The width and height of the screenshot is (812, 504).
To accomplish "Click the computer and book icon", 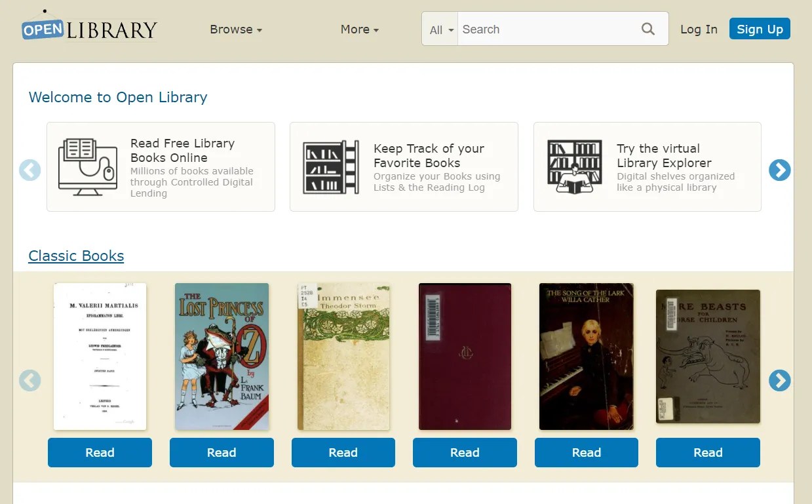I will coord(87,167).
